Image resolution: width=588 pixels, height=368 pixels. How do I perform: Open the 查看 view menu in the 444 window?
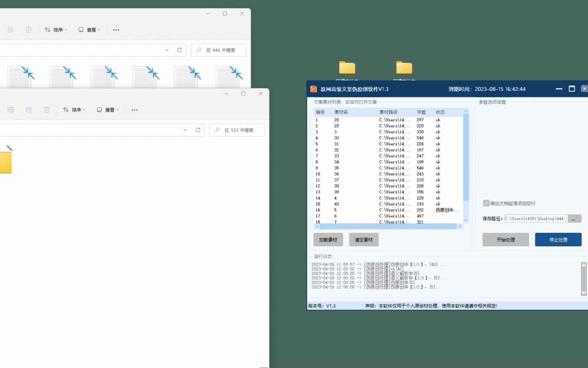(x=89, y=30)
